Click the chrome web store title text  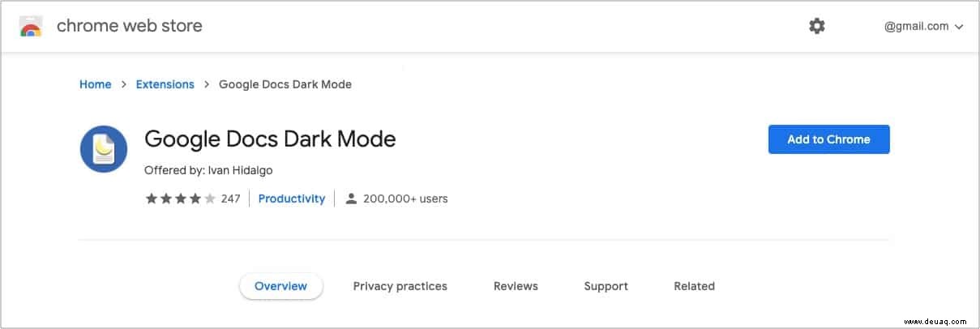tap(129, 26)
